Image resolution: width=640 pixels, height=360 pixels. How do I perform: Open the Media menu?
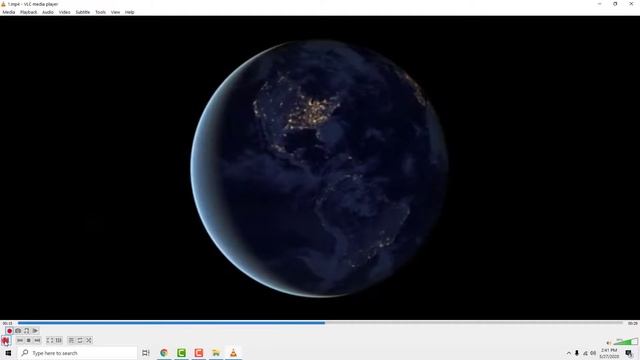tap(9, 12)
